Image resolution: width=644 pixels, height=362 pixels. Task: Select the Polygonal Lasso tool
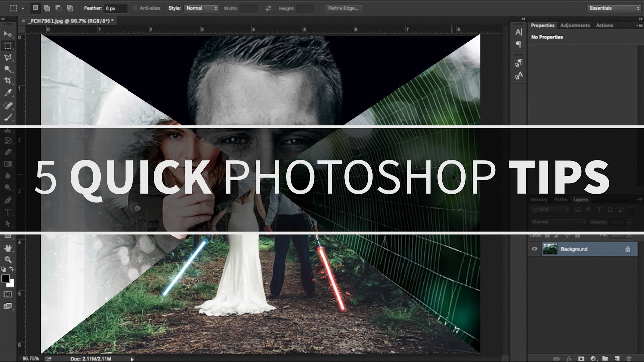point(8,58)
